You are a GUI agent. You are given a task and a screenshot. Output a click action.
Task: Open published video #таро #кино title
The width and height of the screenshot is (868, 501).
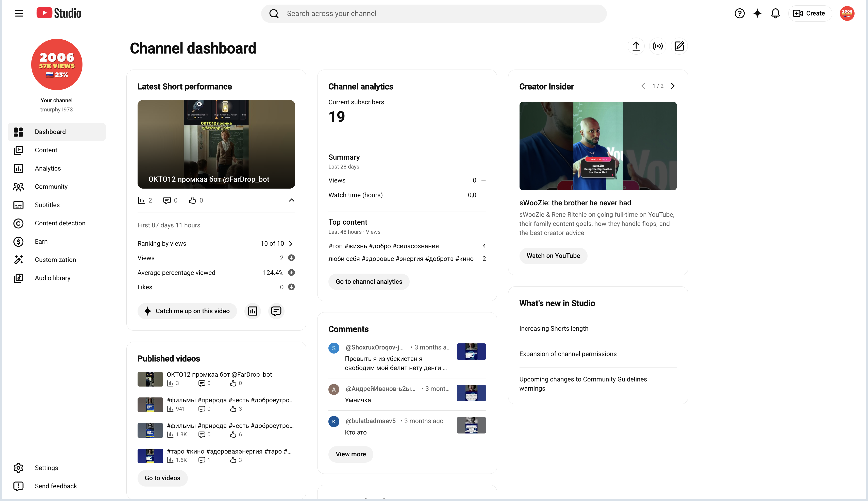click(229, 451)
